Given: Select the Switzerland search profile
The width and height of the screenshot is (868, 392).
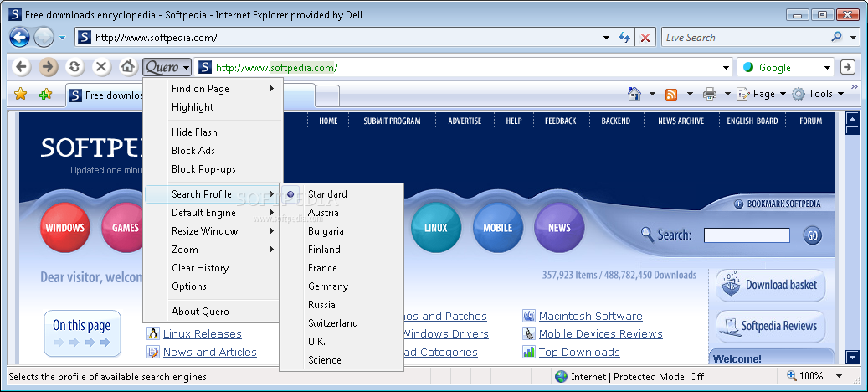Looking at the screenshot, I should tap(342, 322).
